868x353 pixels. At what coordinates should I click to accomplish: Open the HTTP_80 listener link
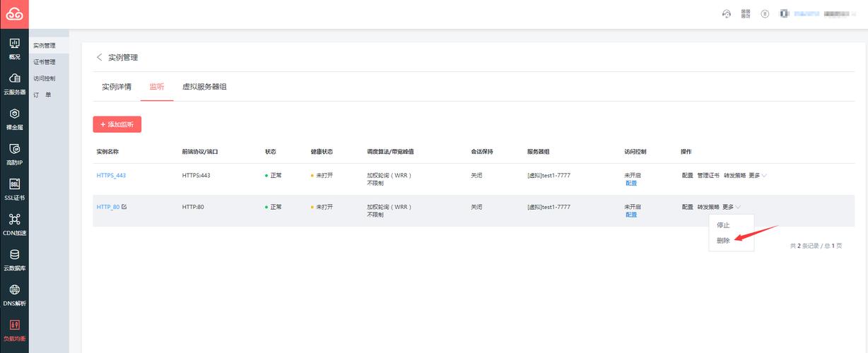[x=108, y=207]
